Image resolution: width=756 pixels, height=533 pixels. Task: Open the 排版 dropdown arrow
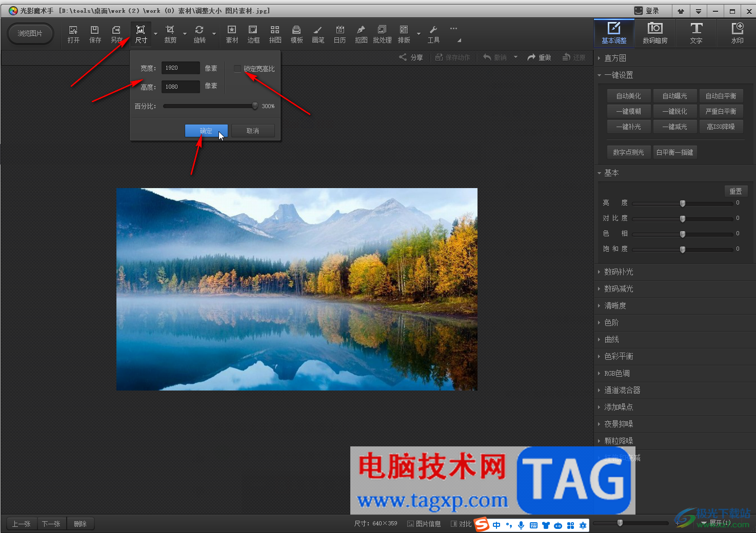coord(419,34)
